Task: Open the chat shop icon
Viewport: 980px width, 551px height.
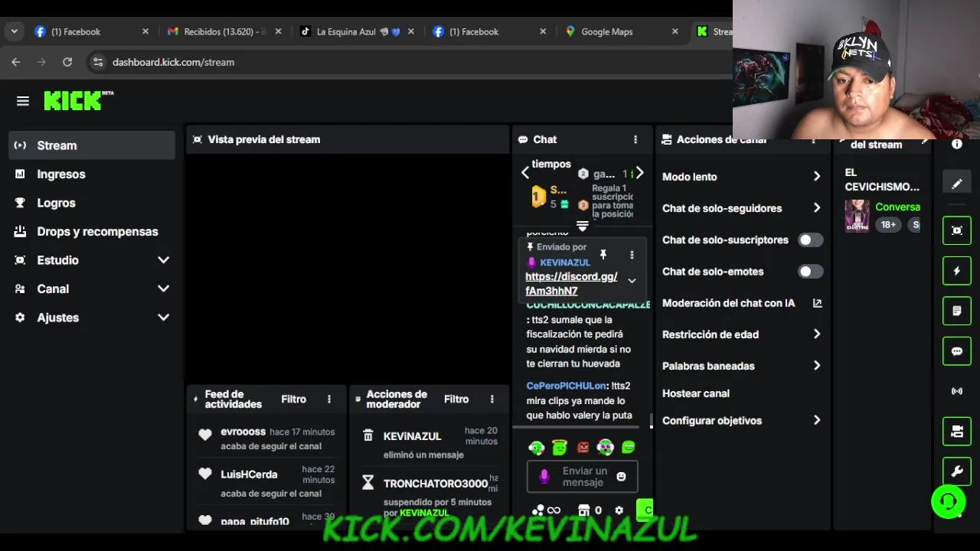Action: point(584,510)
